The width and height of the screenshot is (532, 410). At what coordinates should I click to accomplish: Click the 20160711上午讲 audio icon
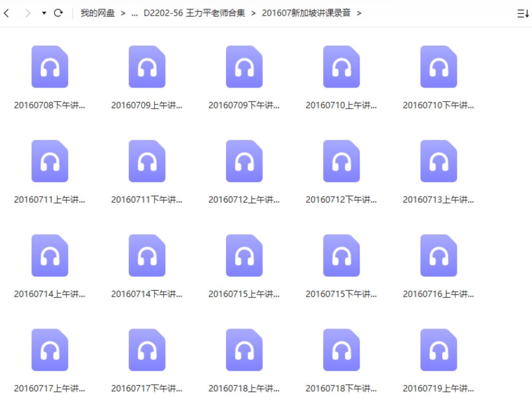[x=50, y=161]
